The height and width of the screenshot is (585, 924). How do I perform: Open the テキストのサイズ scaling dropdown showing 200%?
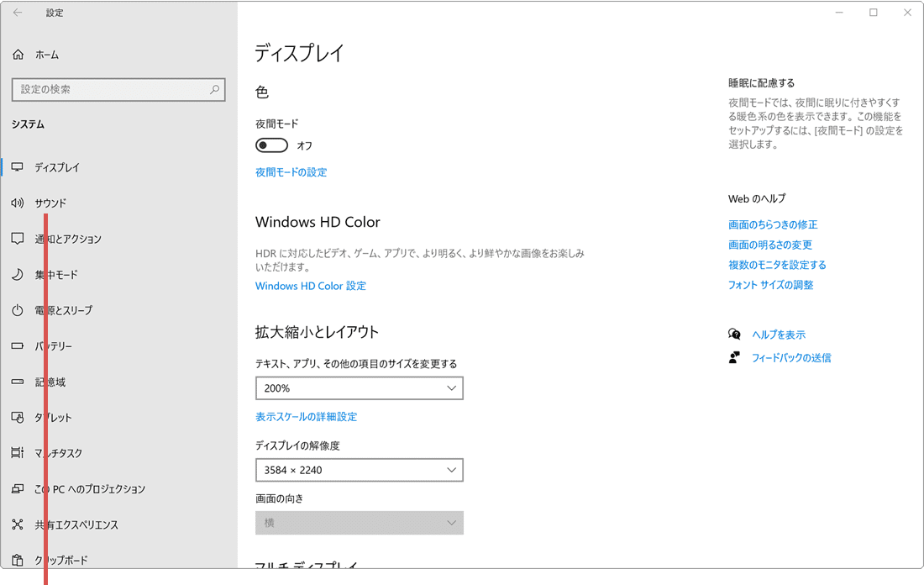pyautogui.click(x=360, y=387)
